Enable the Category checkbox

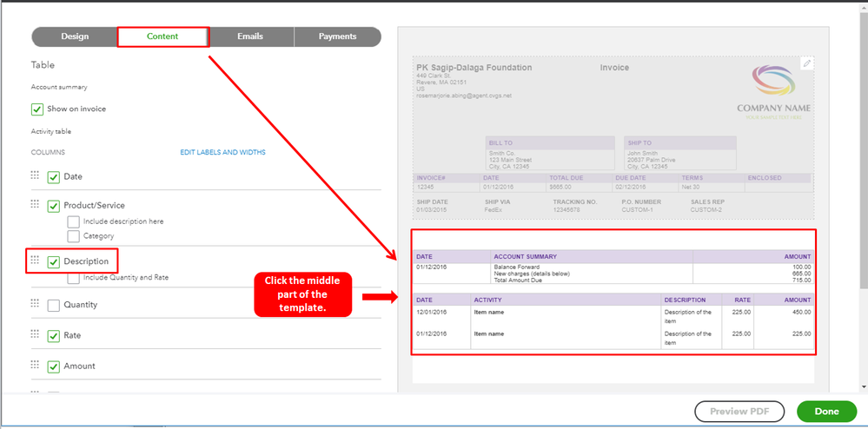73,236
